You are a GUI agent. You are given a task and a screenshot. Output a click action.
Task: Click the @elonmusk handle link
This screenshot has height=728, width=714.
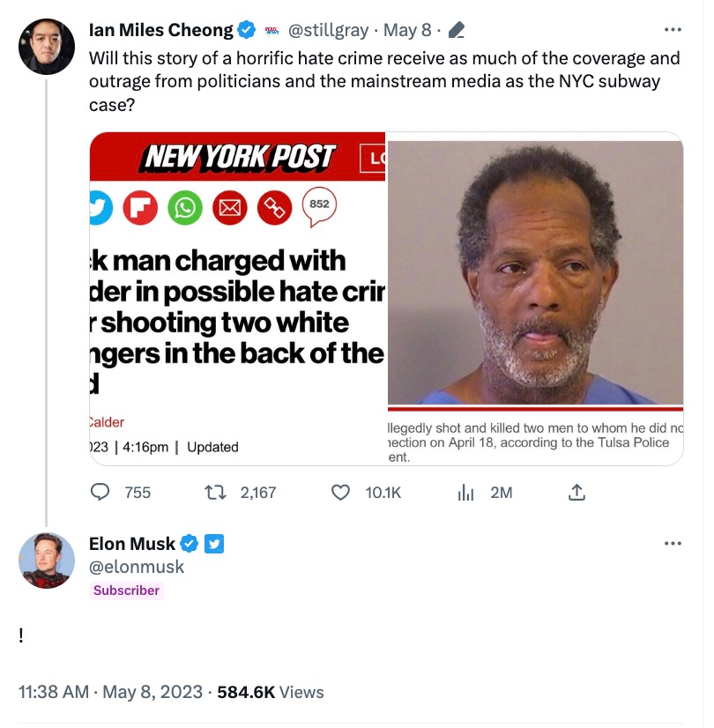click(x=137, y=567)
